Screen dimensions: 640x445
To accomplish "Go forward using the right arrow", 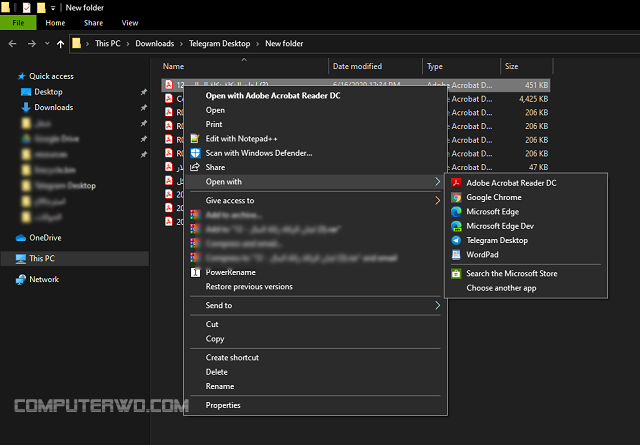I will point(31,44).
